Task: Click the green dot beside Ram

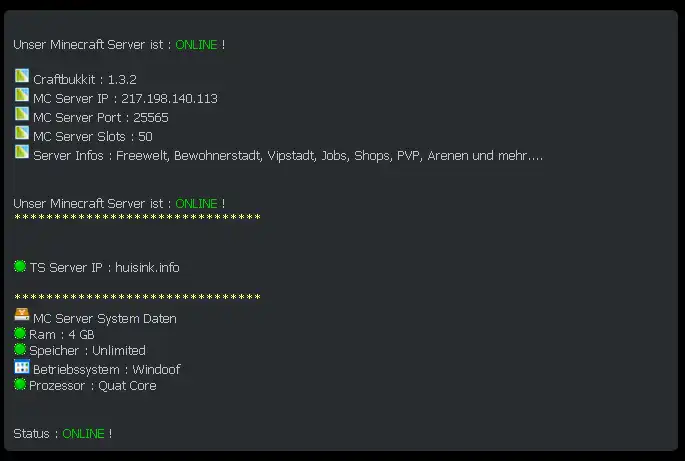Action: pyautogui.click(x=20, y=334)
